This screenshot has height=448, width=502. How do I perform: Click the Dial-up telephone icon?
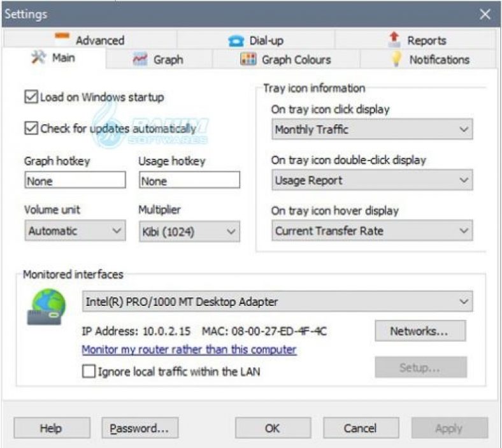point(236,41)
